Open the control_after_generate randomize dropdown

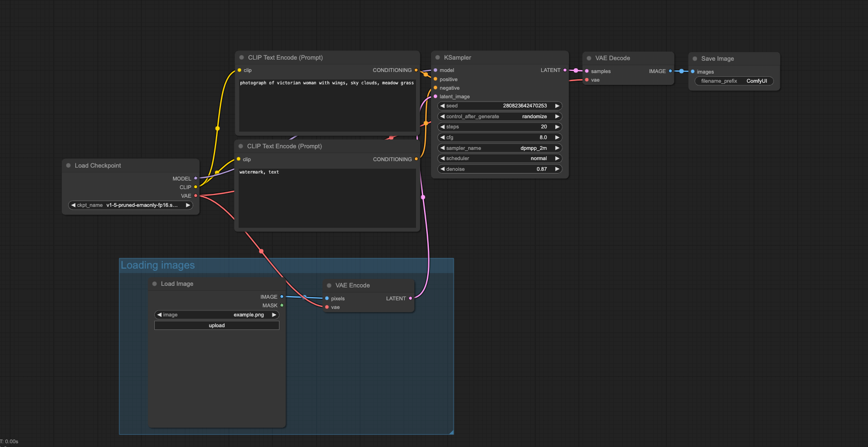pyautogui.click(x=500, y=117)
